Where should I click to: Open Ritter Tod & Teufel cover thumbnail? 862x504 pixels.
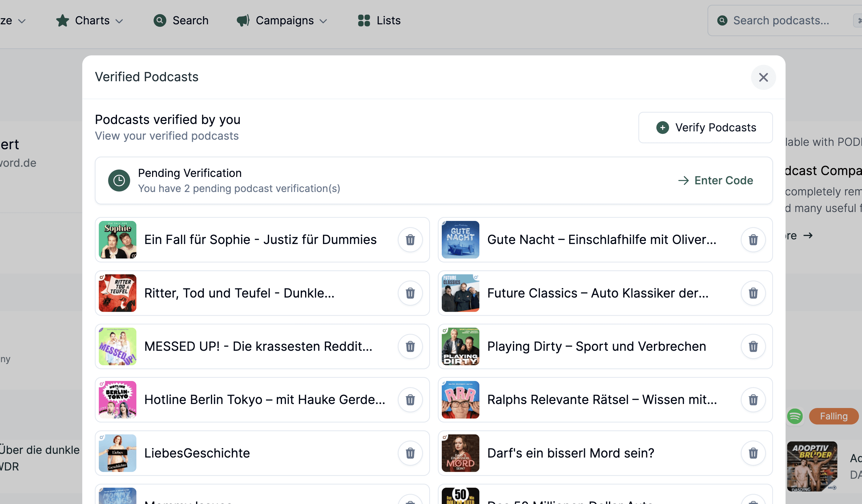118,293
